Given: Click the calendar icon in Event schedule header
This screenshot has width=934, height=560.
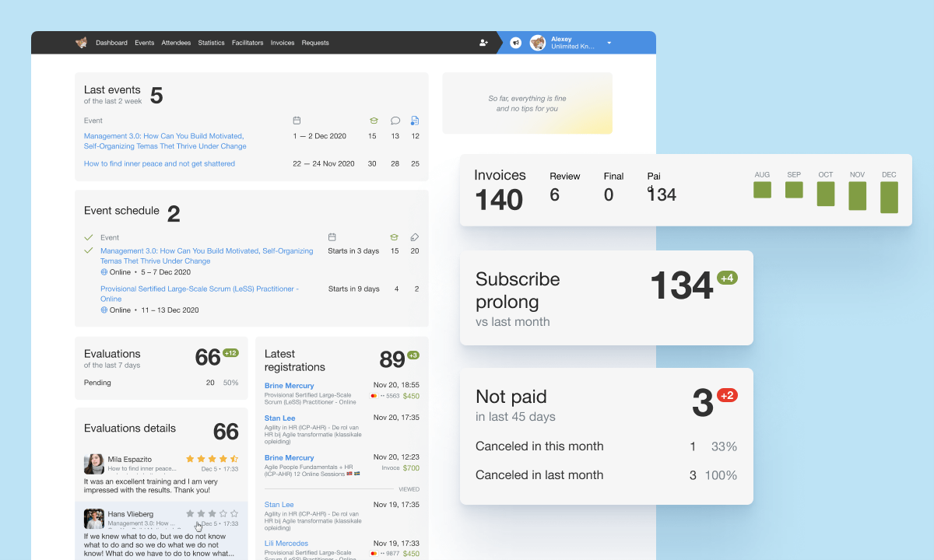Looking at the screenshot, I should (332, 236).
